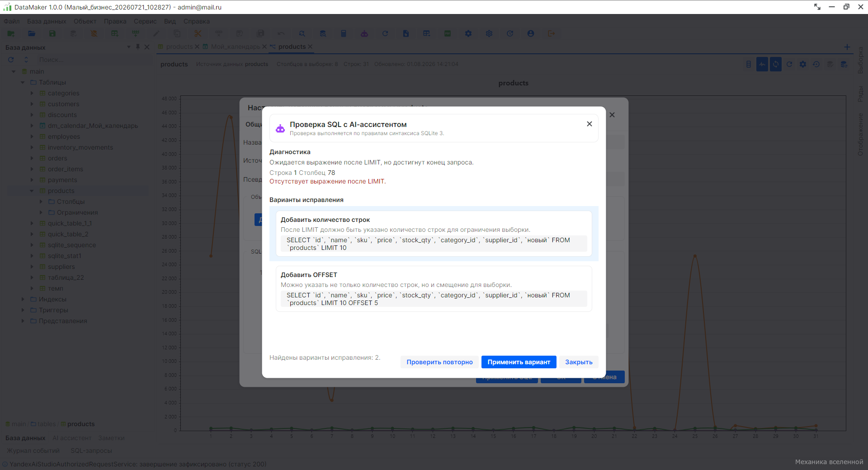Click the new database icon in toolbar
Viewport: 868px width, 470px height.
(11, 33)
